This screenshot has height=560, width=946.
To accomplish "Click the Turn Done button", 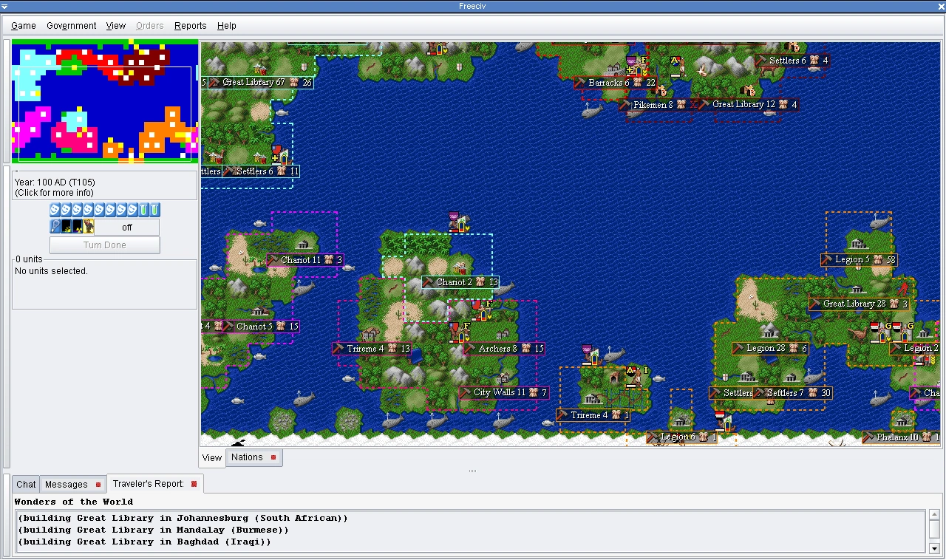I will [x=105, y=245].
